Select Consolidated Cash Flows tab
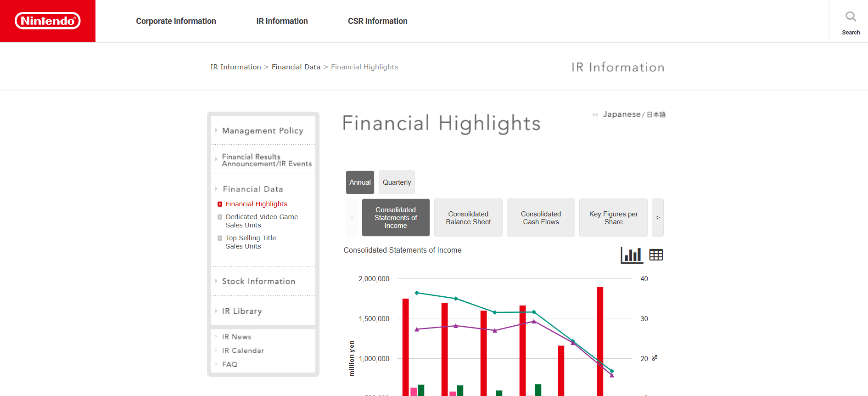This screenshot has height=396, width=868. [x=541, y=218]
